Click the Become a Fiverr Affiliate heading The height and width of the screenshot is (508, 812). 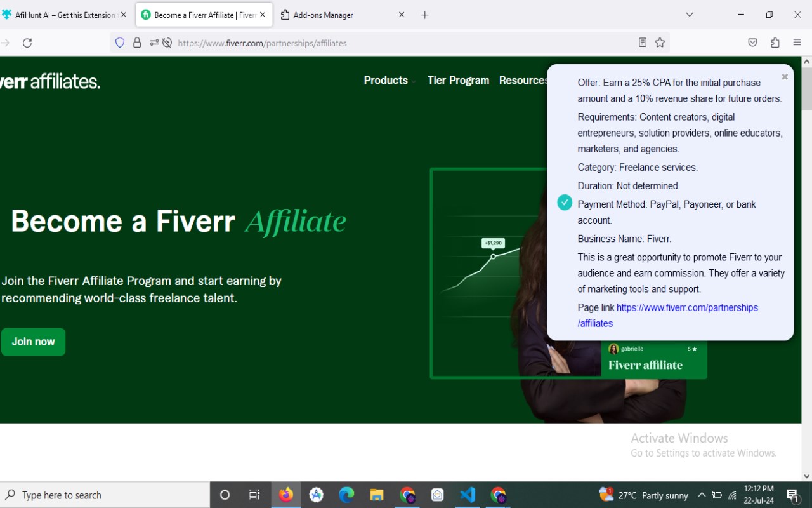(179, 221)
